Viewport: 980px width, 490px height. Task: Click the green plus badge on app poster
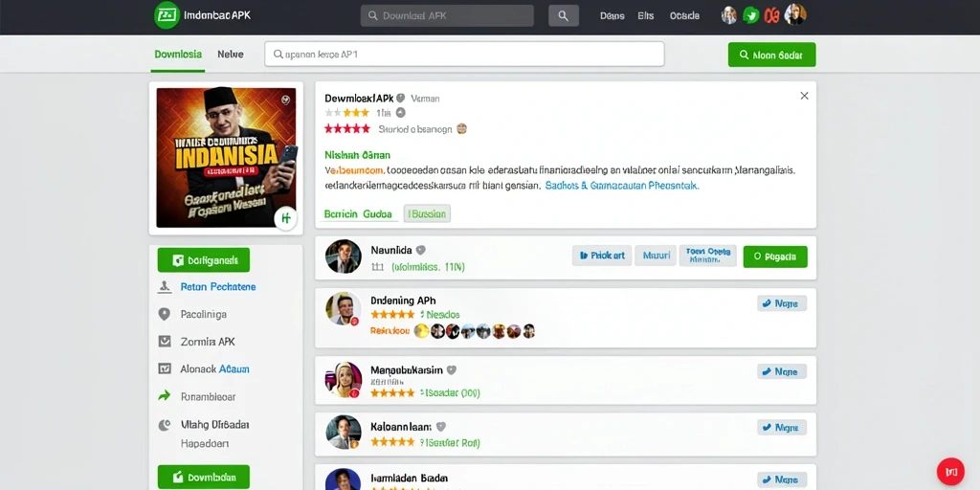(285, 218)
